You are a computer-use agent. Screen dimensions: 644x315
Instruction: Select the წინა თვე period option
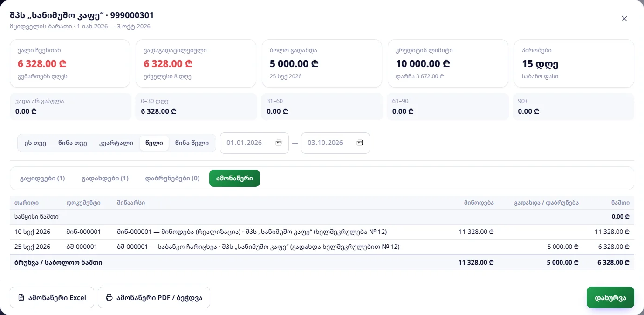(x=73, y=143)
